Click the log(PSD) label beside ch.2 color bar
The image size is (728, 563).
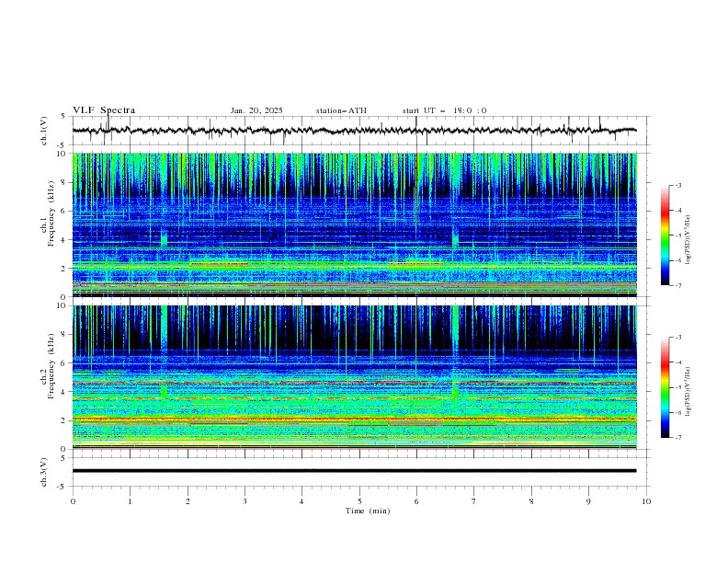(x=688, y=391)
